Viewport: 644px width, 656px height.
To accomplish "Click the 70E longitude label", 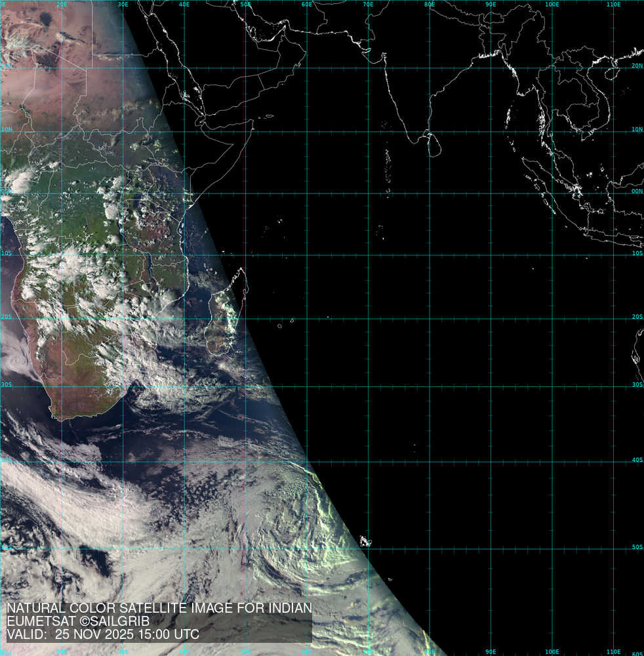I will tap(368, 5).
